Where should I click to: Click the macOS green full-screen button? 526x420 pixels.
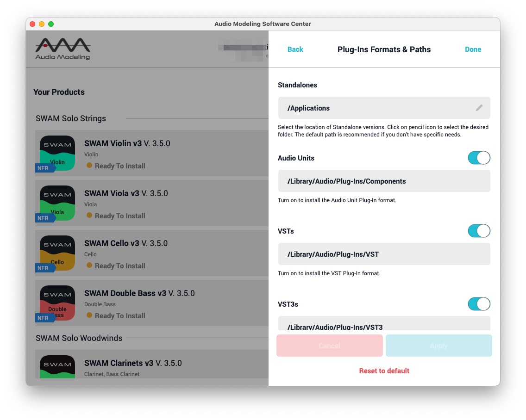[x=51, y=24]
